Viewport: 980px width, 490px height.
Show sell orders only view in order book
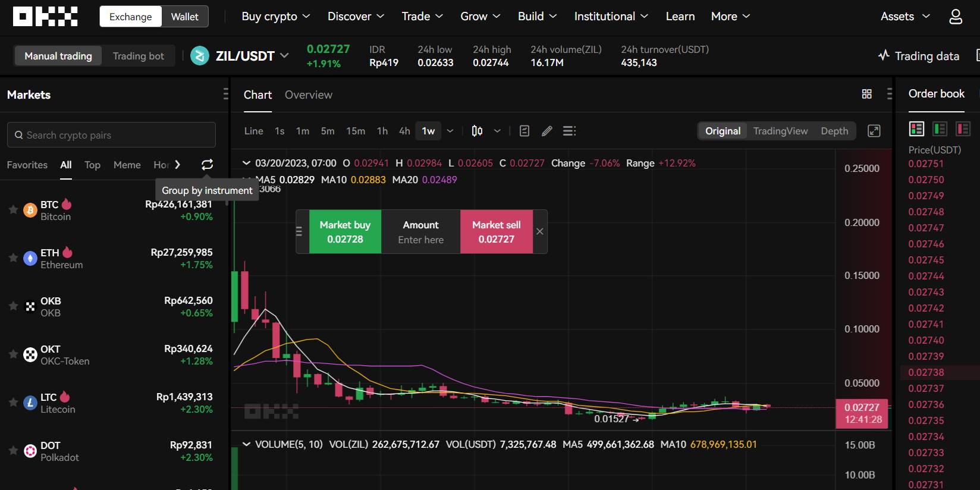963,128
